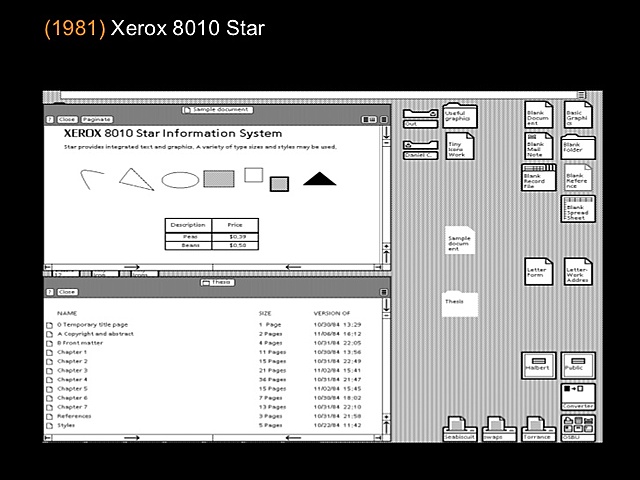Select the 'Chapter 7' row in Thesis
Screen dimensions: 640x480
[204, 407]
